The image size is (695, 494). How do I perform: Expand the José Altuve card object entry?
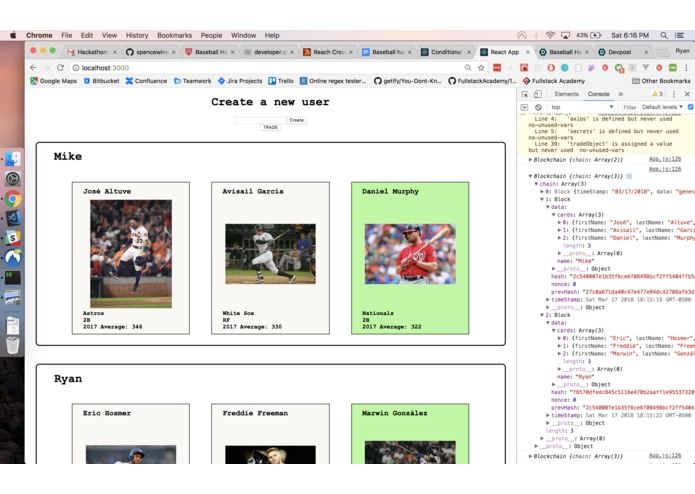point(559,222)
